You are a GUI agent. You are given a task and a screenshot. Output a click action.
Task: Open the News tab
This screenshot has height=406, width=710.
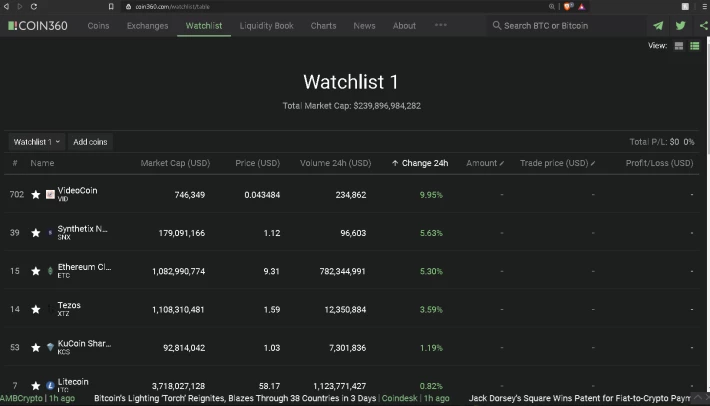[365, 26]
